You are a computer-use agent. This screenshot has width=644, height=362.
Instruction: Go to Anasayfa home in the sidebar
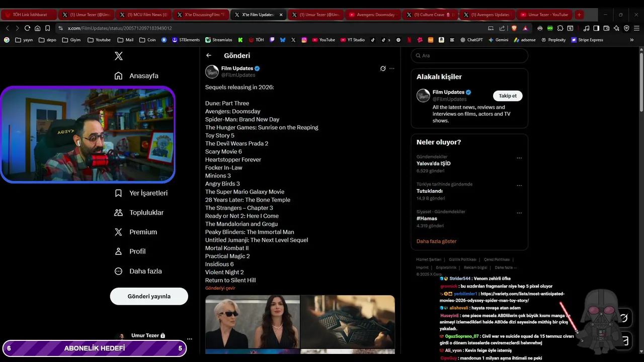tap(136, 75)
